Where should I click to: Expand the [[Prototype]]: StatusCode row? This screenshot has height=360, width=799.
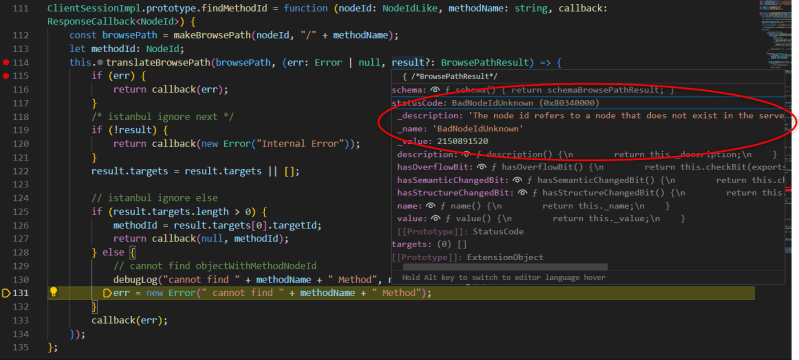pos(588,232)
